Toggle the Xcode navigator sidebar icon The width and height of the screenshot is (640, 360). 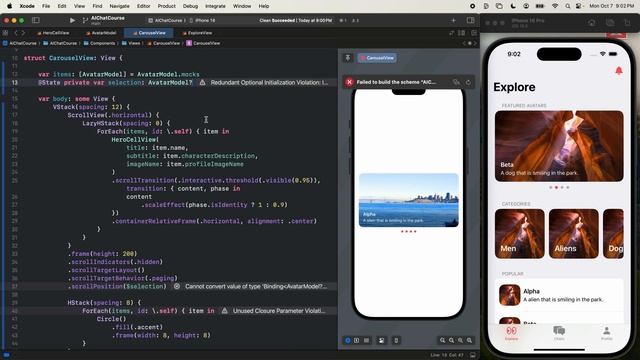36,20
